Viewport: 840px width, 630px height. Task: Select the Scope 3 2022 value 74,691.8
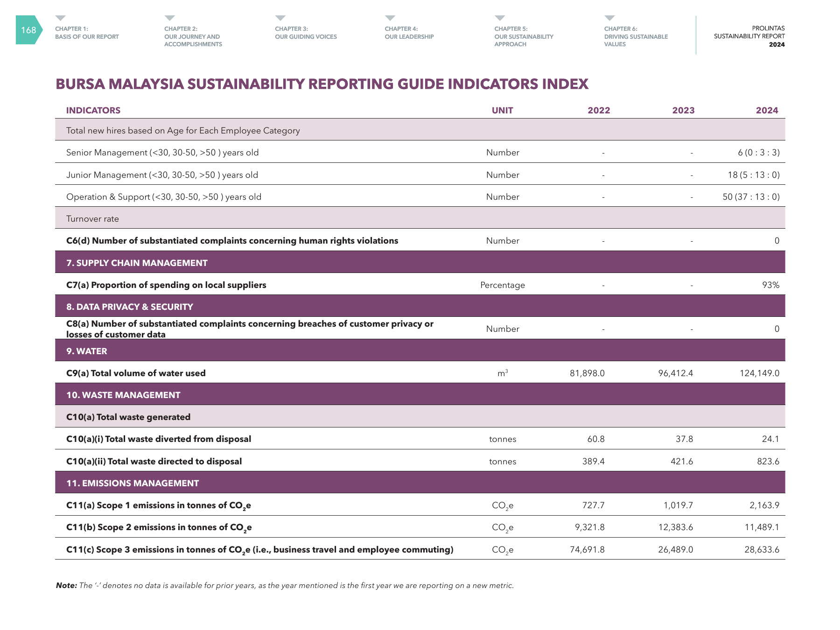tap(587, 550)
